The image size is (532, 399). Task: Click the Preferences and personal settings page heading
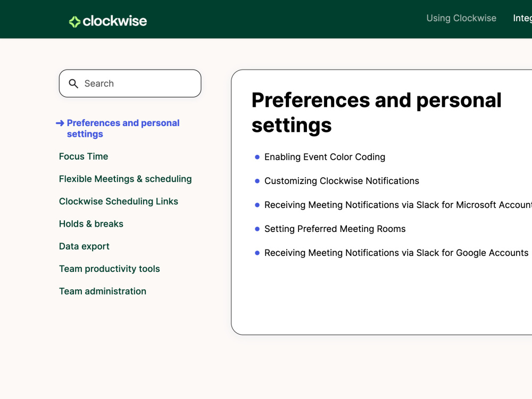click(x=376, y=113)
